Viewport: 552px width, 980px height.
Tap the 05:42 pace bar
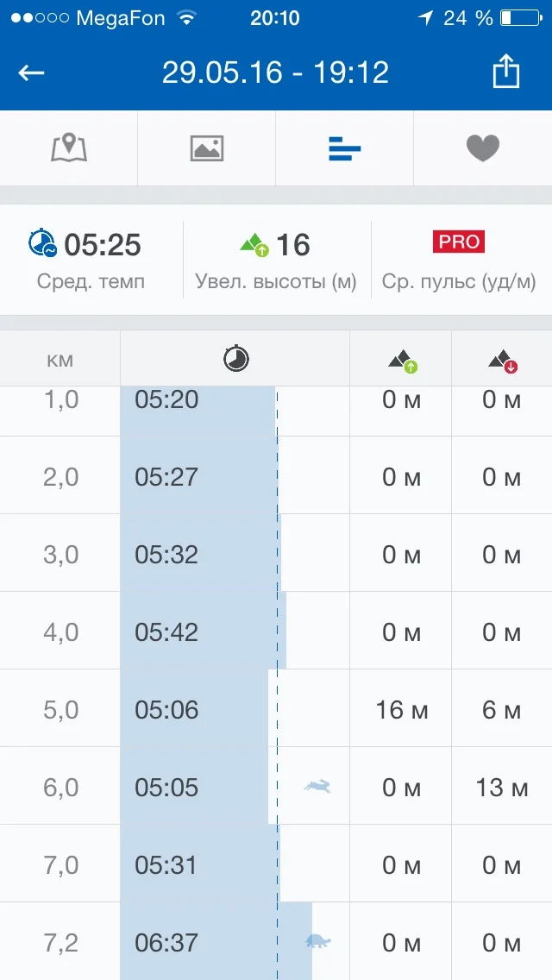pyautogui.click(x=204, y=631)
